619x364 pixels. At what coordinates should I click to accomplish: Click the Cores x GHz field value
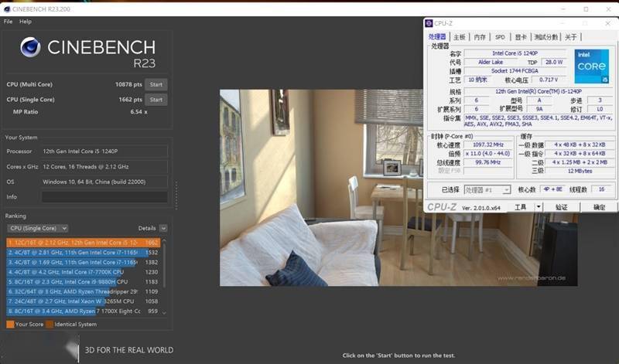104,166
